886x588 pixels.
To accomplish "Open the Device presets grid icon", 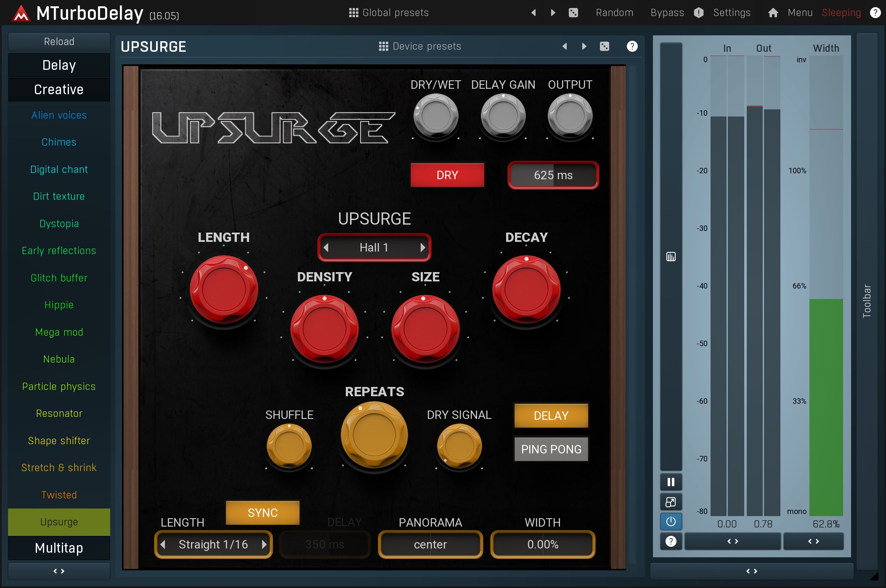I will pos(383,46).
